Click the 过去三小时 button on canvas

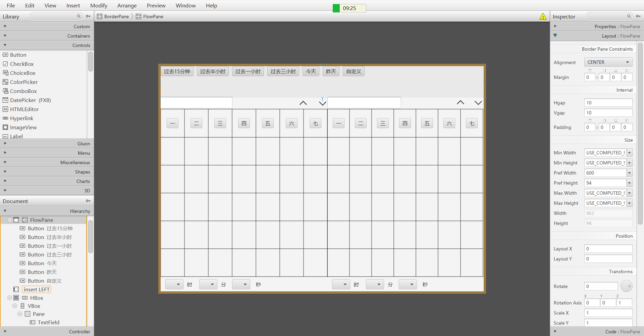(x=283, y=71)
